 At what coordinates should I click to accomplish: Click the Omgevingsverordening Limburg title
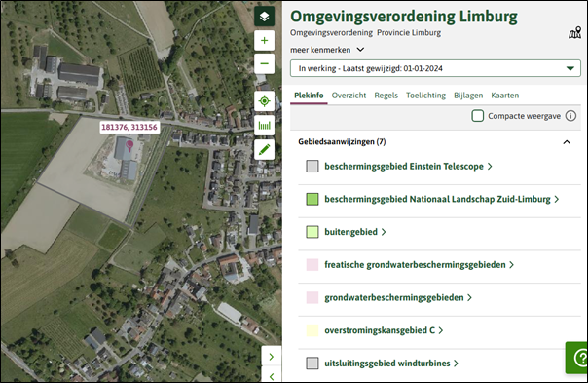coord(404,17)
